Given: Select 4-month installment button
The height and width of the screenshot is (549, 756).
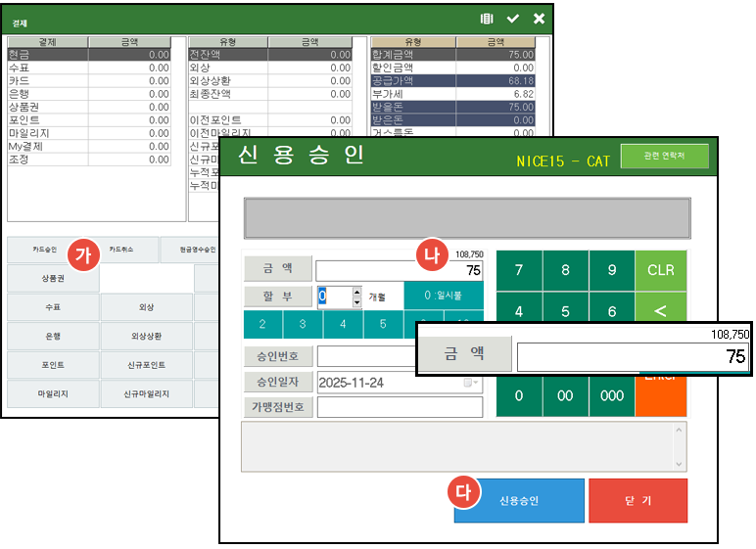Looking at the screenshot, I should pos(343,324).
